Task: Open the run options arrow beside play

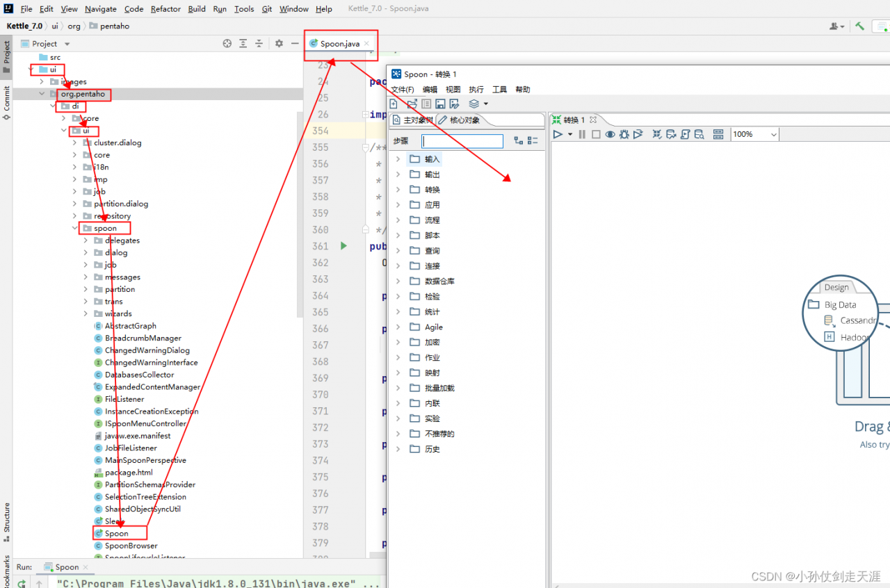Action: pyautogui.click(x=570, y=134)
